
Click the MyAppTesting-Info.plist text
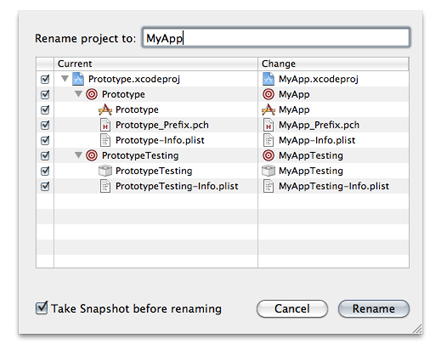point(334,186)
